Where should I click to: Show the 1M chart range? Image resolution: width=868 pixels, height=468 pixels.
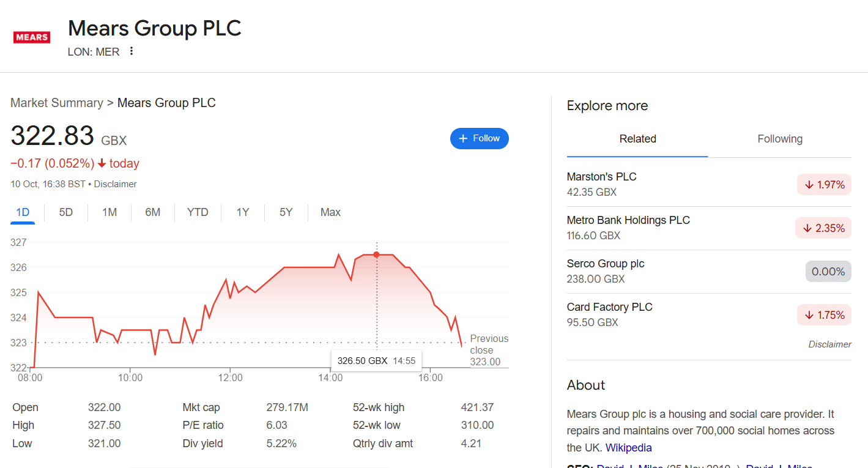click(109, 212)
